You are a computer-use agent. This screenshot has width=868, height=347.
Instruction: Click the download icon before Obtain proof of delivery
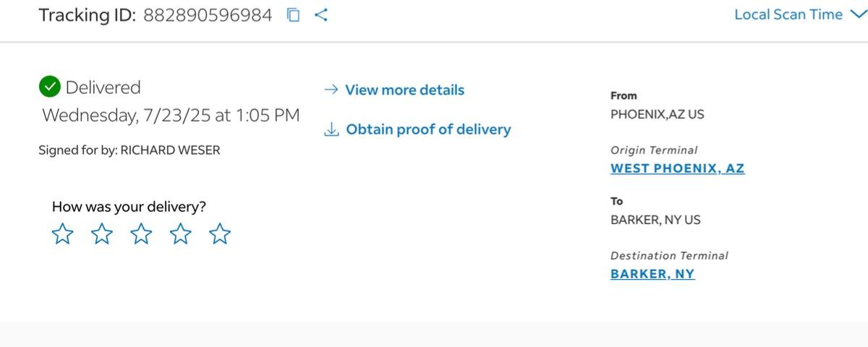(331, 129)
